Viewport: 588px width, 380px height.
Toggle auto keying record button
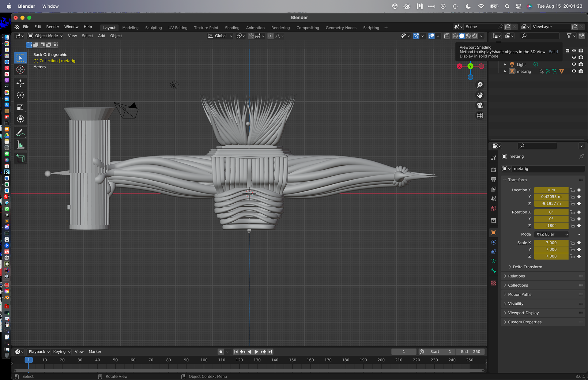221,352
